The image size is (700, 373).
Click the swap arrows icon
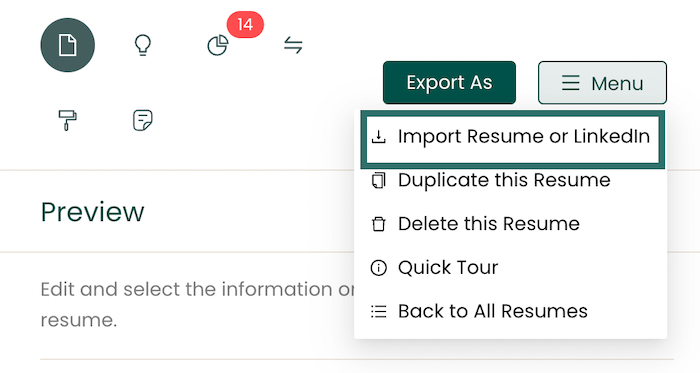click(x=293, y=45)
